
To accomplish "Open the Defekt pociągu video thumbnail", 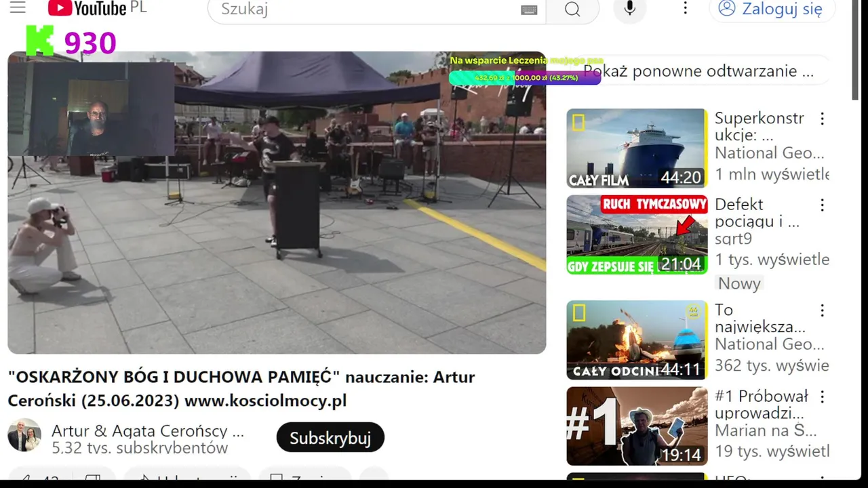I will [637, 235].
